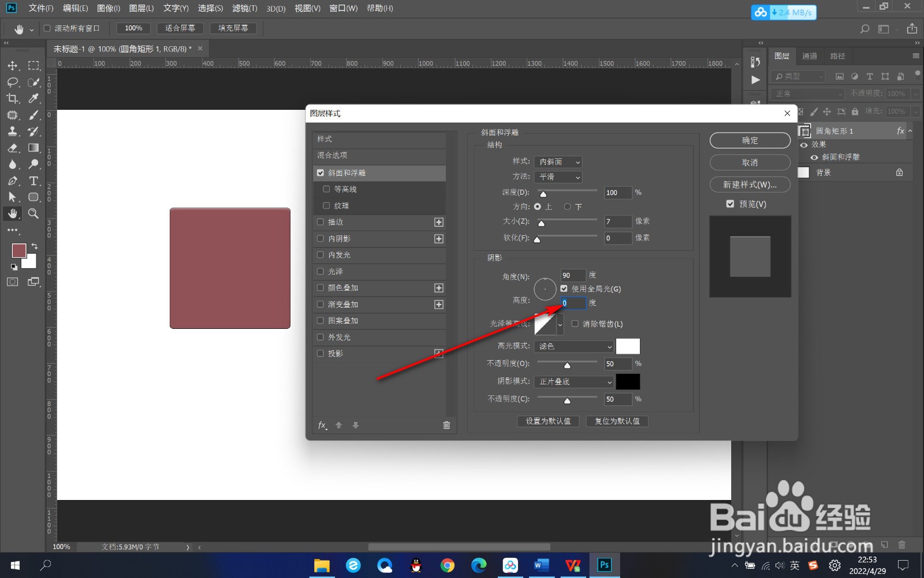The height and width of the screenshot is (578, 924).
Task: Select the Path Selection tool
Action: click(x=13, y=197)
